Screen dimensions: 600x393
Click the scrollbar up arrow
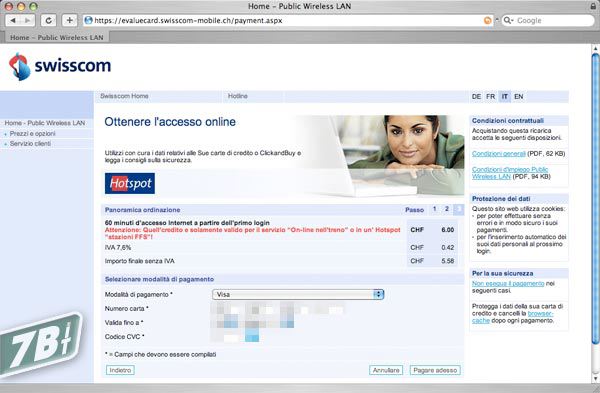595,48
